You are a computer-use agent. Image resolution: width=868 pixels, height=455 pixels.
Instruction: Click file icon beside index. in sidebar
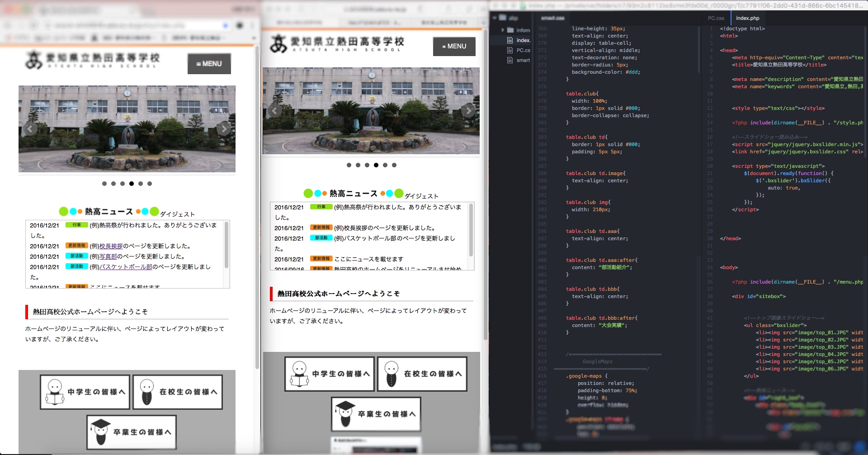pos(510,40)
